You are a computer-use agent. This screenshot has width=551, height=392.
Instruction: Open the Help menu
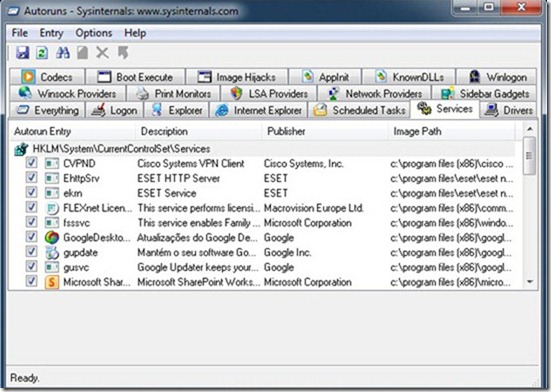click(135, 33)
